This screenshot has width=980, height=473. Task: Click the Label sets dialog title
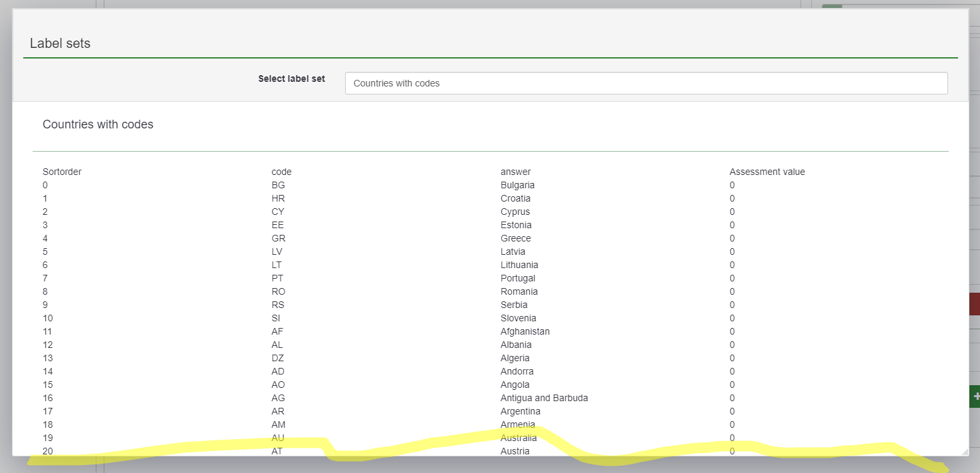tap(60, 43)
